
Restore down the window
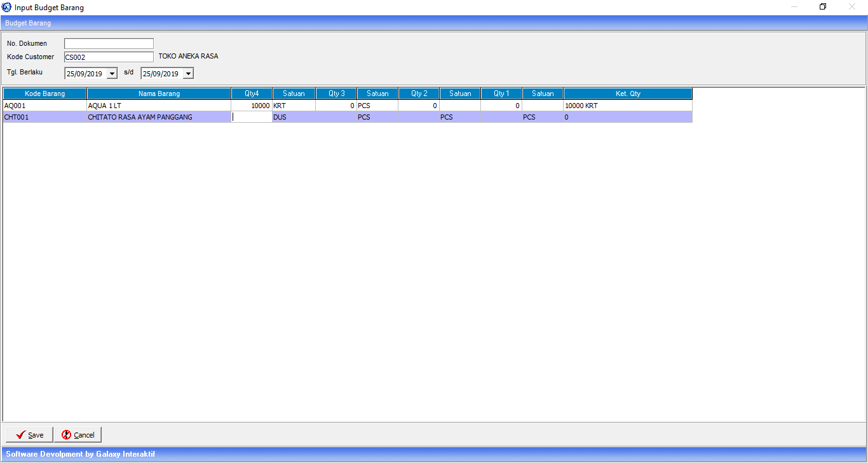pos(823,7)
